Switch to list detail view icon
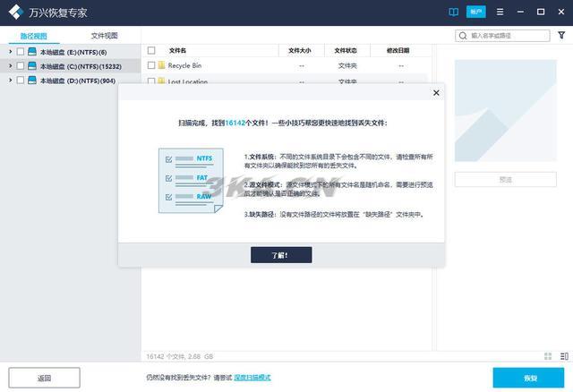573x392 pixels. click(x=564, y=356)
